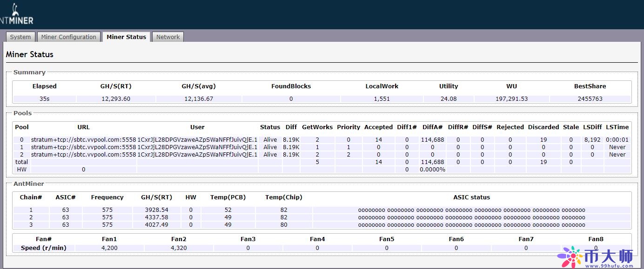Switch to Miner Configuration tab
This screenshot has height=269, width=644.
point(68,37)
